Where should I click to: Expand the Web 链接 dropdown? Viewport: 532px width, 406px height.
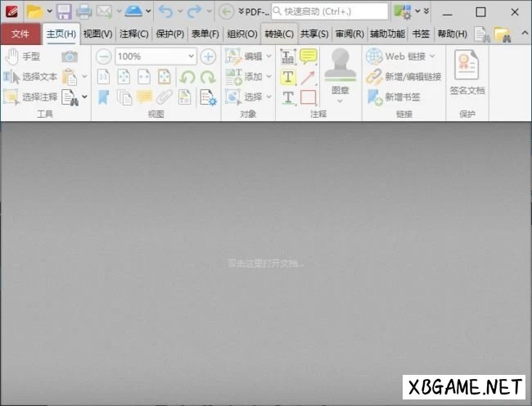(x=432, y=56)
